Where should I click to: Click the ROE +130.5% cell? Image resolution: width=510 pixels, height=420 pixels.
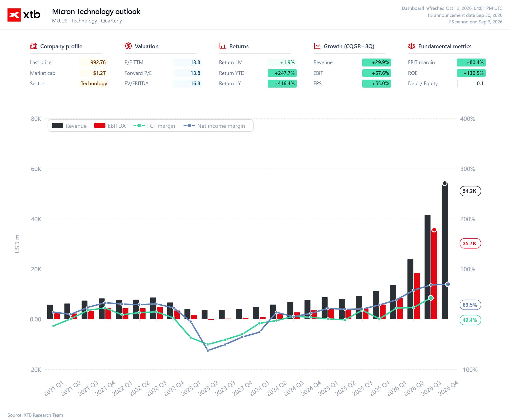coord(471,73)
